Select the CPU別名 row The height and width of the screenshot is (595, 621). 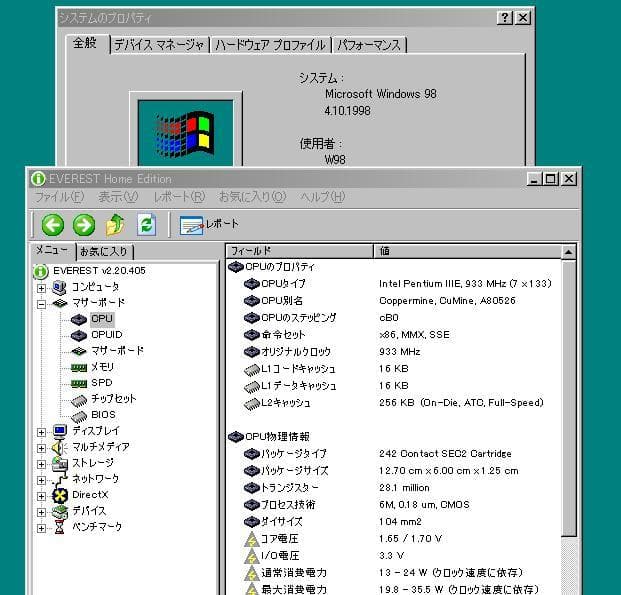(x=380, y=301)
